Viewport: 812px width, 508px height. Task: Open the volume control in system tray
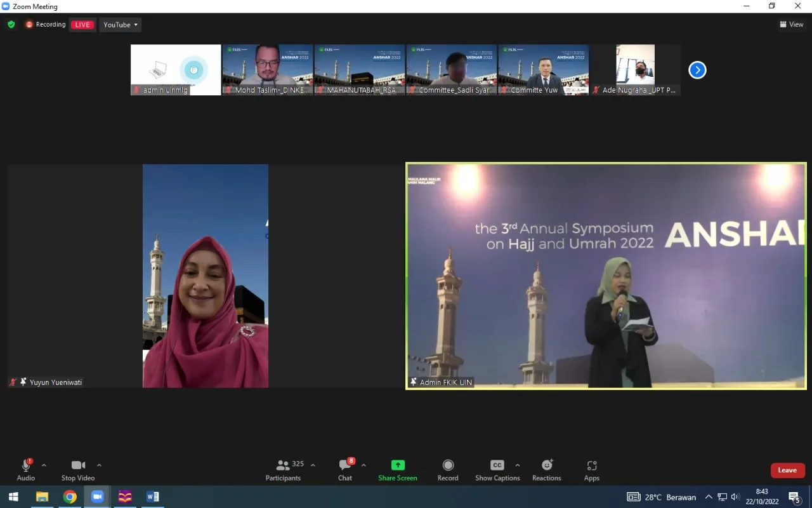click(x=735, y=497)
